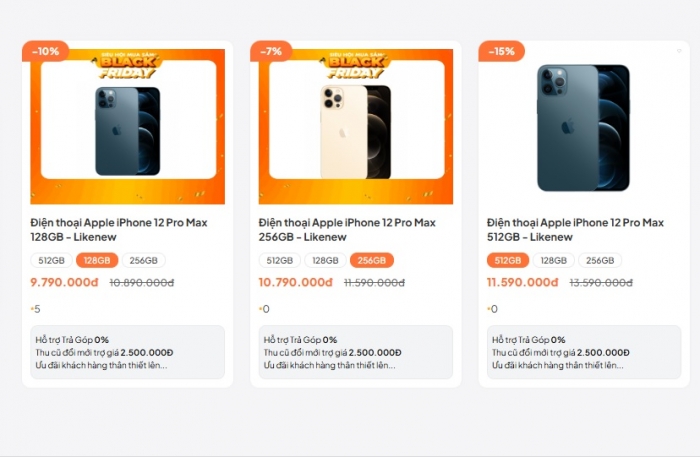
Task: Open the large blue iPhone image without banner
Action: 583,127
